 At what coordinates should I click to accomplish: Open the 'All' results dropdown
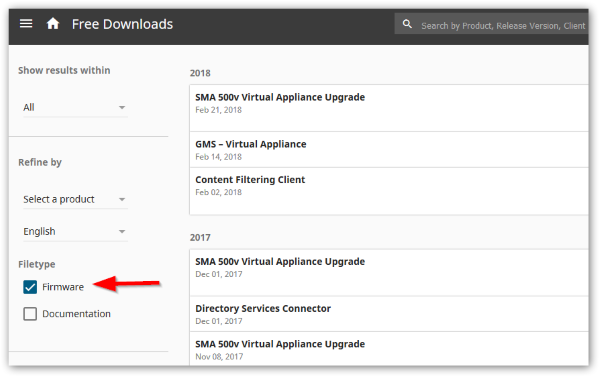[75, 108]
